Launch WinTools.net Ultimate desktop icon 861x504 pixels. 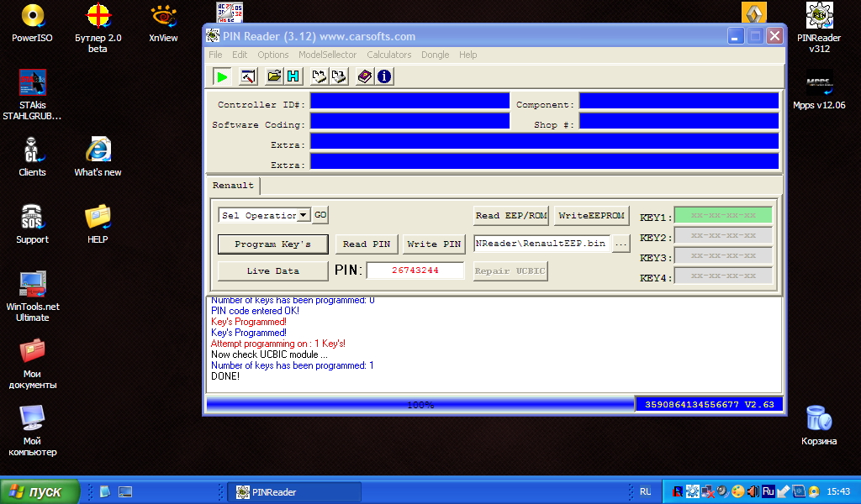pos(33,297)
